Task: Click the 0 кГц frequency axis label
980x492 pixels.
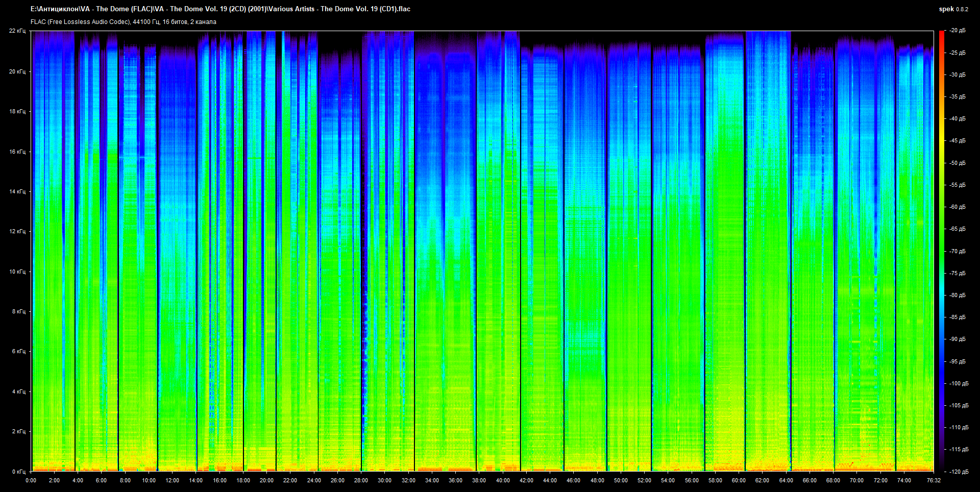Action: pos(18,472)
